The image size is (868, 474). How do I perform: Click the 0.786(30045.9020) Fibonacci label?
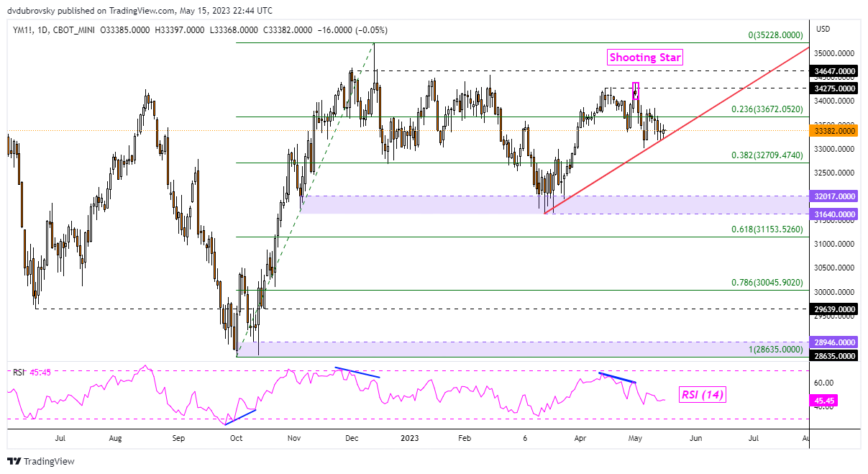coord(767,283)
